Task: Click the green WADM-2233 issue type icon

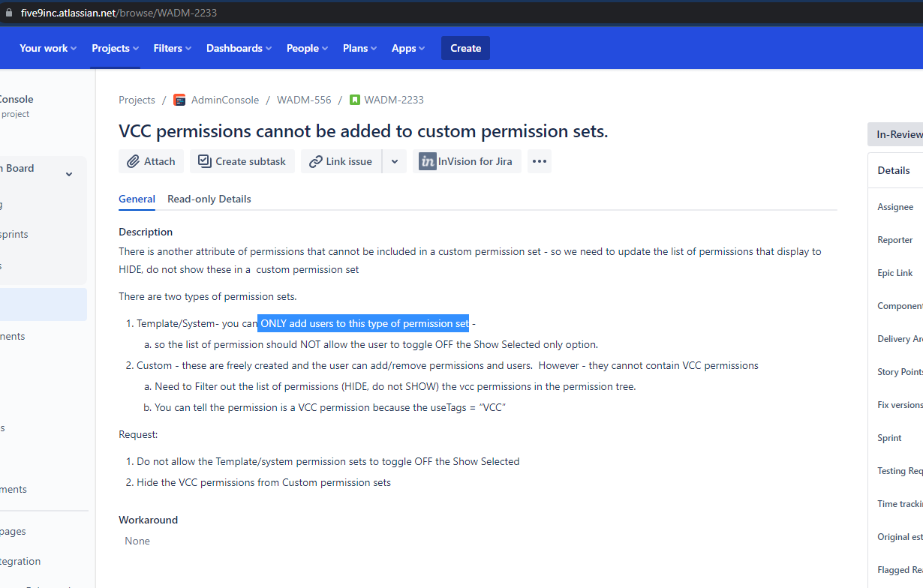Action: (355, 100)
